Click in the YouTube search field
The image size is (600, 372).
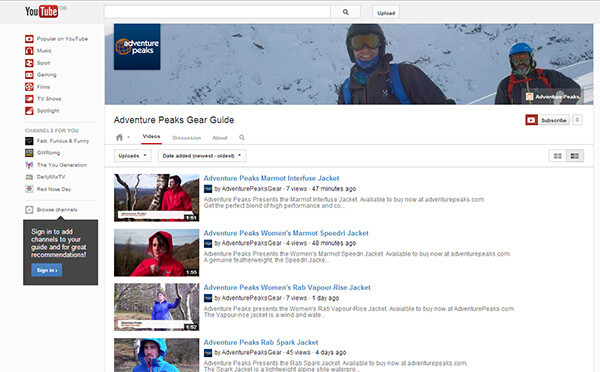[217, 12]
